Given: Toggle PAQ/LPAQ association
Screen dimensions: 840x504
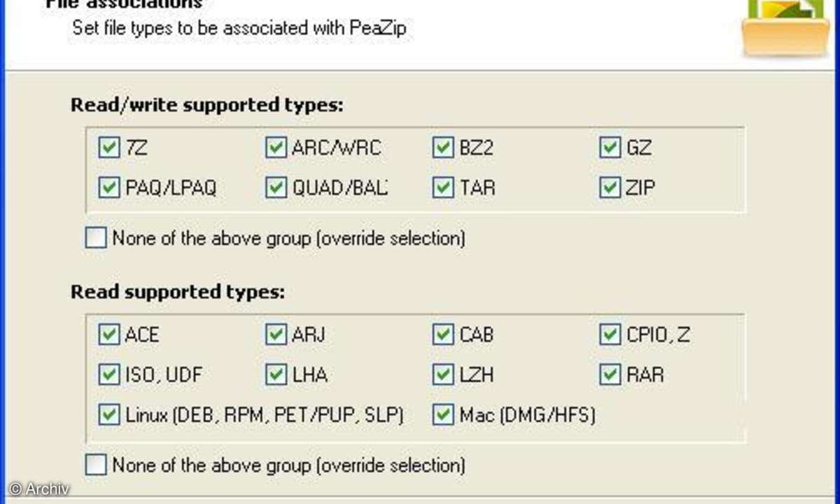Looking at the screenshot, I should 108,188.
